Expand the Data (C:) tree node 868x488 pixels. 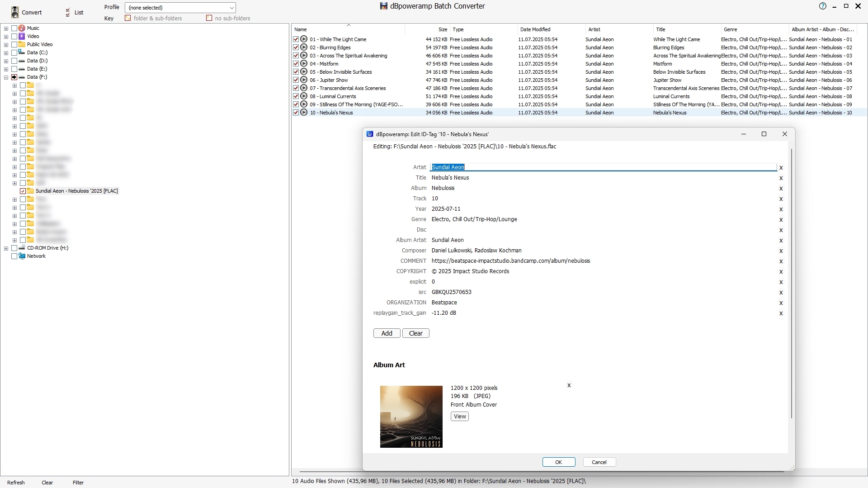point(6,53)
